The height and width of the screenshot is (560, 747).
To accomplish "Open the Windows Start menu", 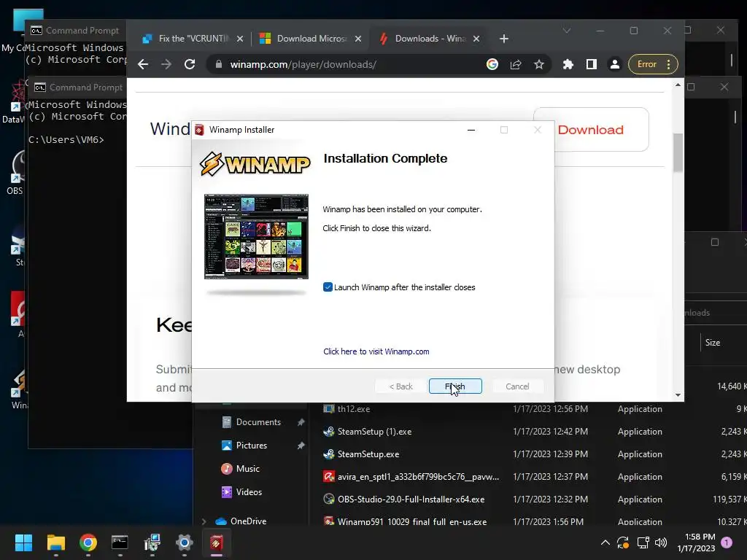I will [23, 542].
